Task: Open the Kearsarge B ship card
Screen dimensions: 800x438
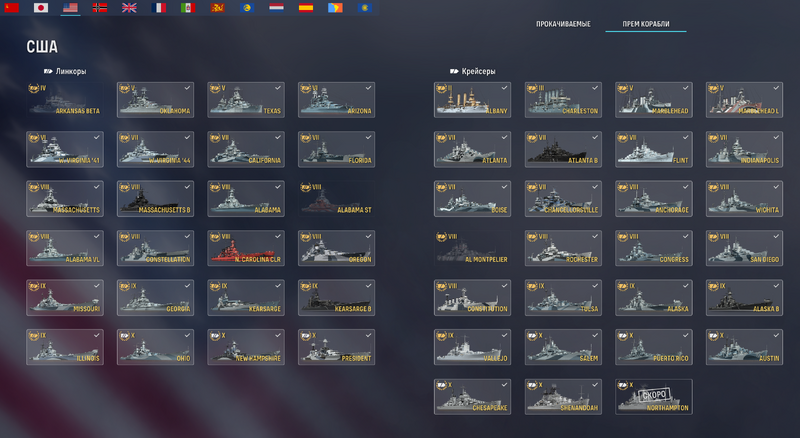Action: click(x=337, y=298)
